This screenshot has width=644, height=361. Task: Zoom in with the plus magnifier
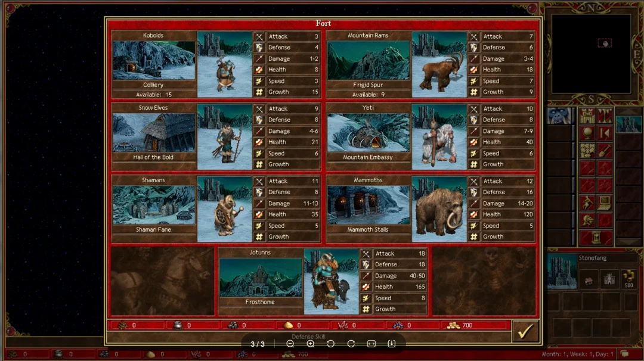point(311,344)
